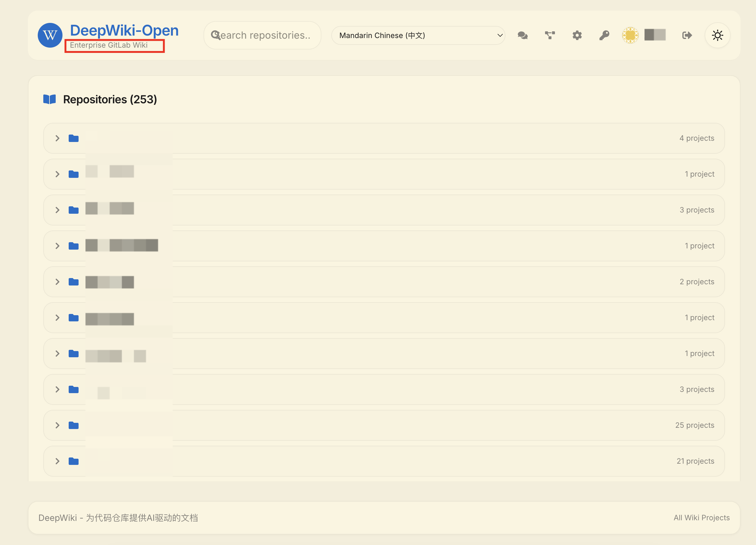
Task: Click the key icon for tokens
Action: click(x=604, y=35)
